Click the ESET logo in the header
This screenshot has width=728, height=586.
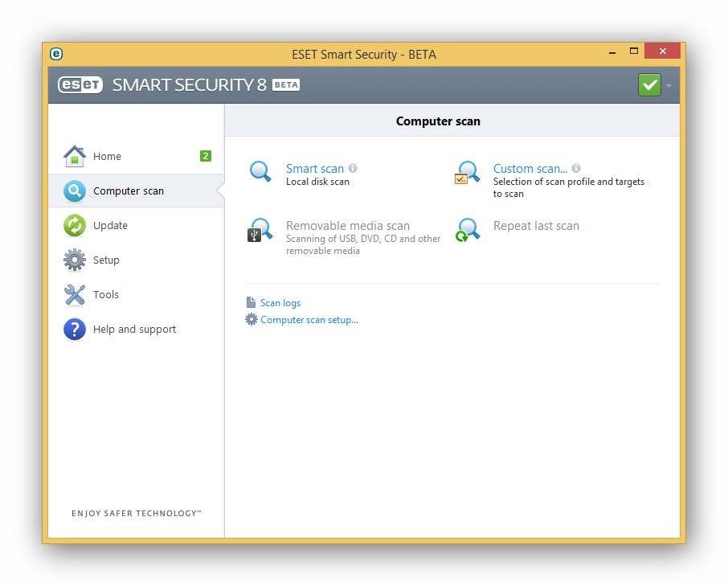pos(80,85)
